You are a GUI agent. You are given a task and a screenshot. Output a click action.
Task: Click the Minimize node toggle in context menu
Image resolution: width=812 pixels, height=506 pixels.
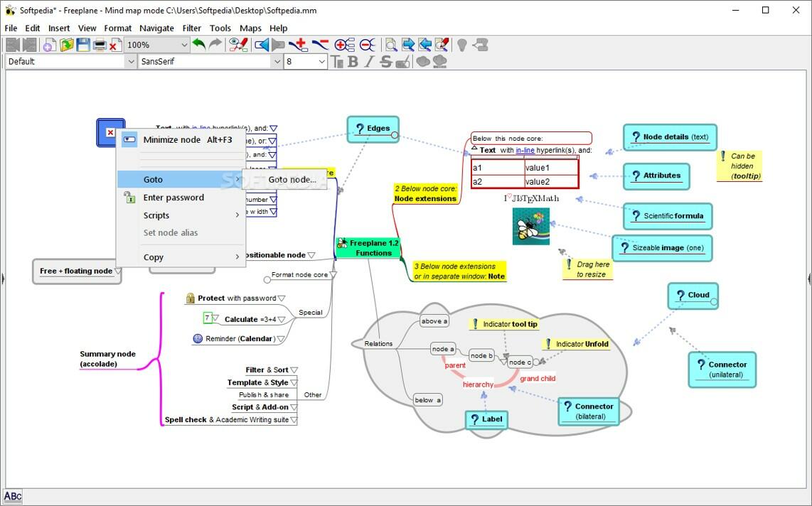click(x=171, y=139)
